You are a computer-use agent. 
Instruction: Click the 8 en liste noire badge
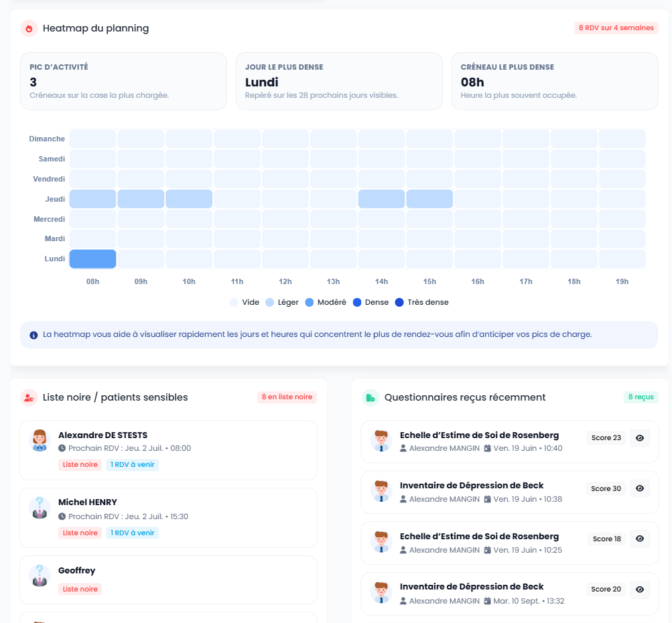[287, 397]
